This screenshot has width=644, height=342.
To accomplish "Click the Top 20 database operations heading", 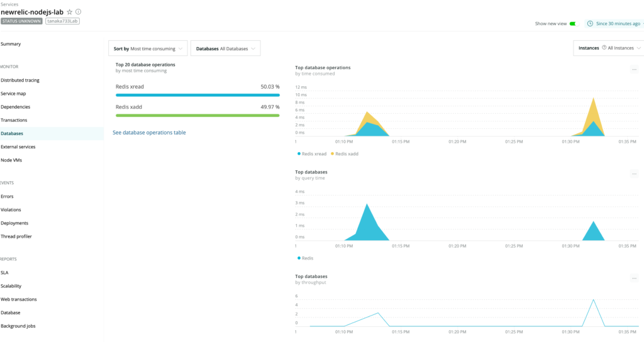I will pos(145,65).
